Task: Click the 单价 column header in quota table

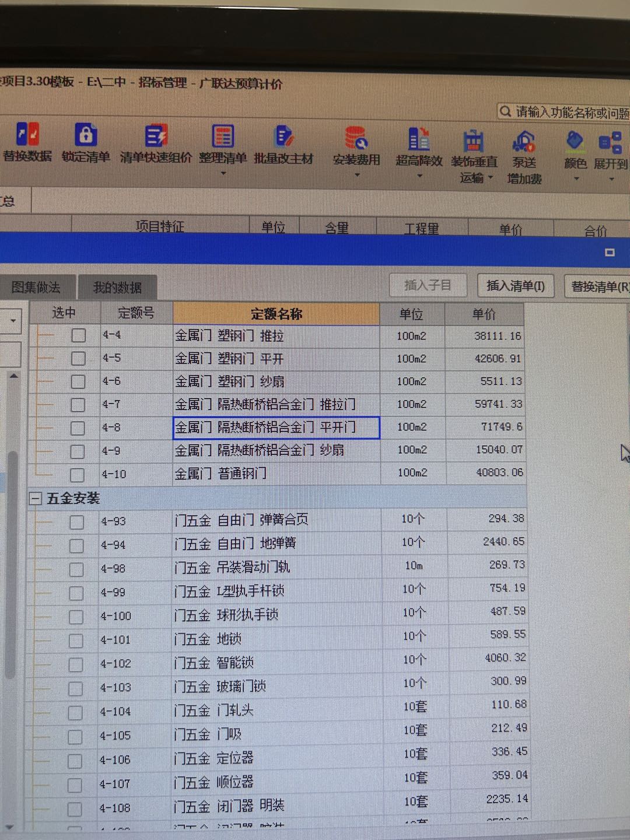Action: coord(484,314)
